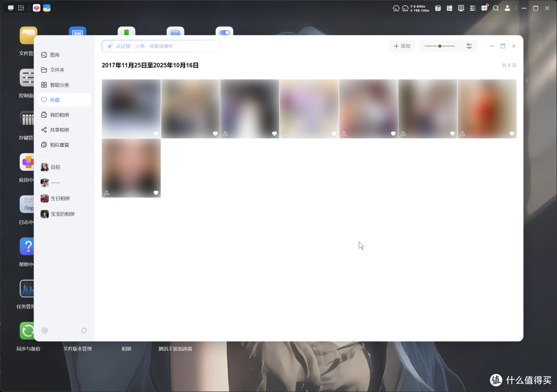557x392 pixels.
Task: Adjust the thumbnail size slider
Action: (440, 46)
